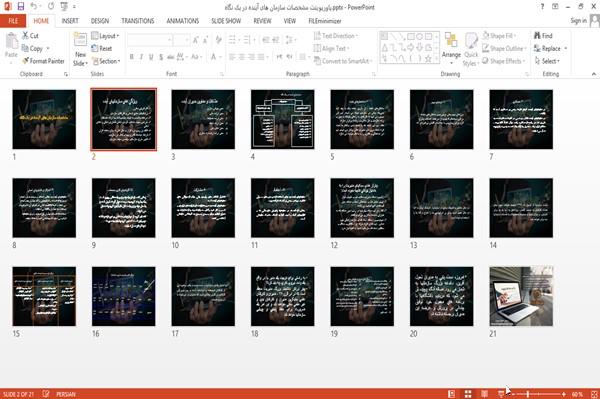Click the Undo arrow in title bar
Image resolution: width=600 pixels, height=399 pixels.
point(34,6)
